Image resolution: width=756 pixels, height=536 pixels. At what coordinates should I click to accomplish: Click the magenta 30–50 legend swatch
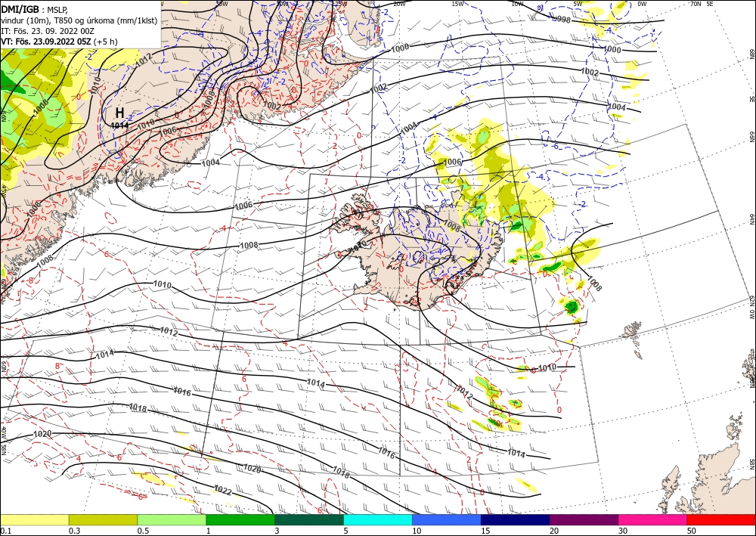pyautogui.click(x=653, y=519)
